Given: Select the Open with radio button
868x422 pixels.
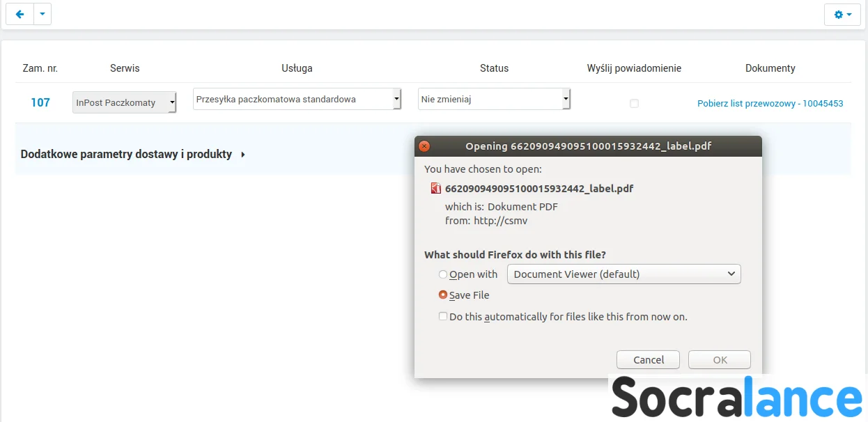Looking at the screenshot, I should [x=443, y=274].
